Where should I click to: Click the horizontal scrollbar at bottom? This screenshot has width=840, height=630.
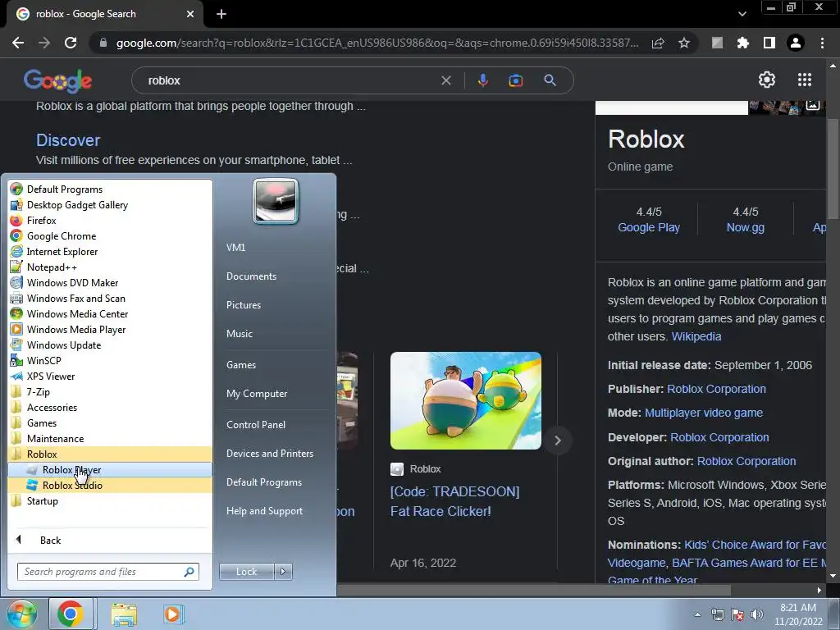point(533,590)
